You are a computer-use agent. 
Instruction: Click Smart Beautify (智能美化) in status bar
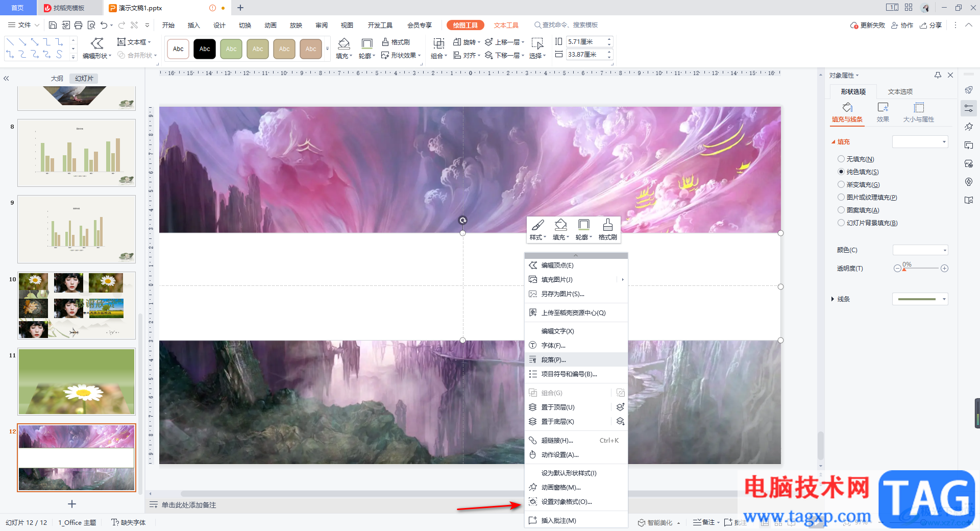(x=659, y=522)
